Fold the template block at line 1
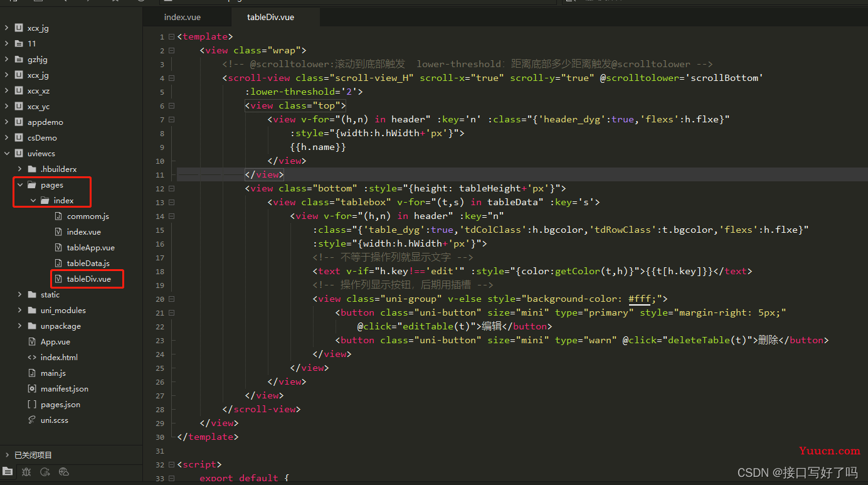The width and height of the screenshot is (868, 485). pyautogui.click(x=171, y=37)
